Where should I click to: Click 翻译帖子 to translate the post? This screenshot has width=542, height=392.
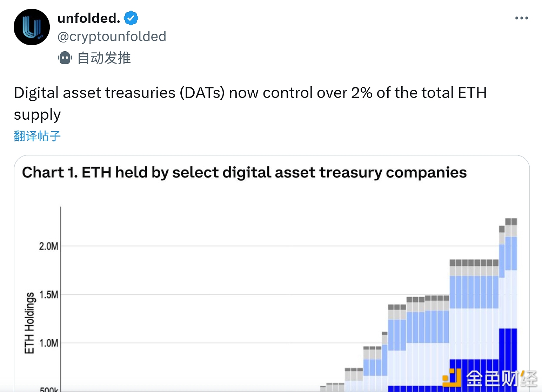tap(37, 136)
